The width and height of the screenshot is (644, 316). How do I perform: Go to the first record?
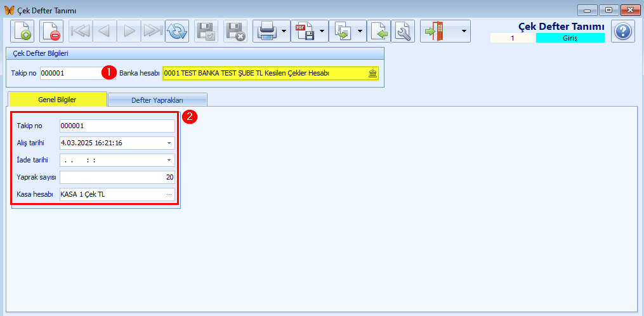[x=81, y=31]
